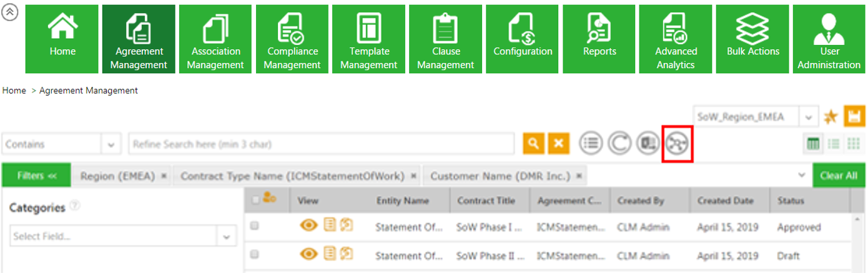Viewport: 868px width, 273px height.
Task: Toggle the select-all checkbox in table header
Action: tap(255, 201)
